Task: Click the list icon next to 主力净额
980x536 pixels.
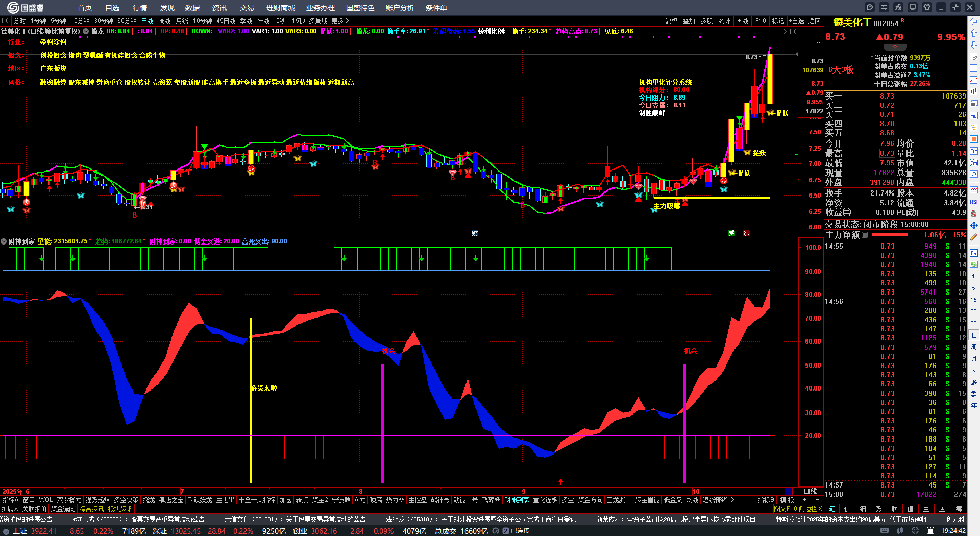Action: click(865, 235)
